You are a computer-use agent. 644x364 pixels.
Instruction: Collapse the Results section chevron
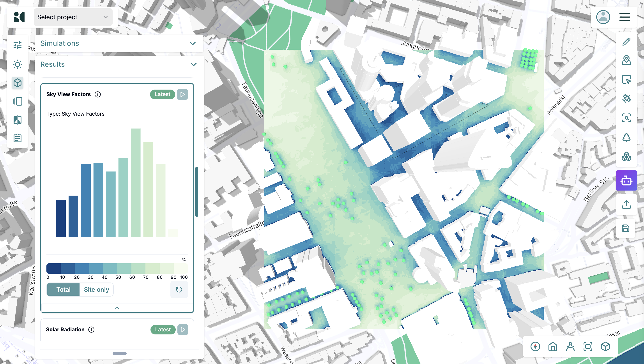pyautogui.click(x=193, y=64)
